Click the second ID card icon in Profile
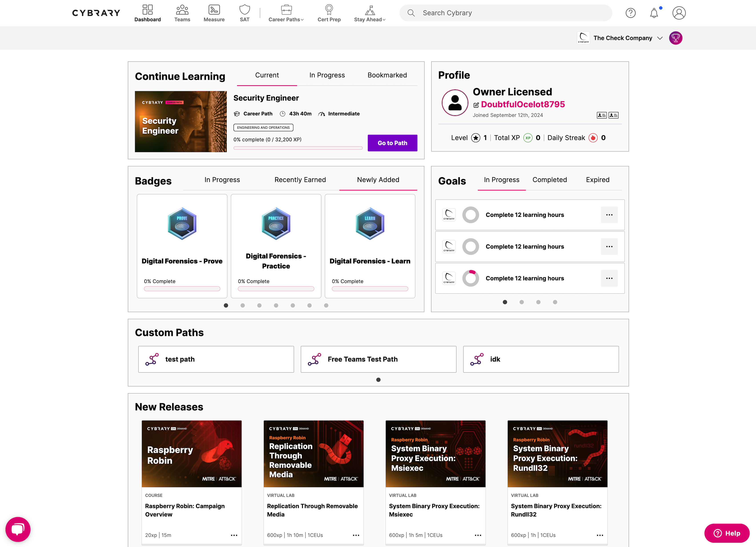The image size is (756, 547). 613,115
